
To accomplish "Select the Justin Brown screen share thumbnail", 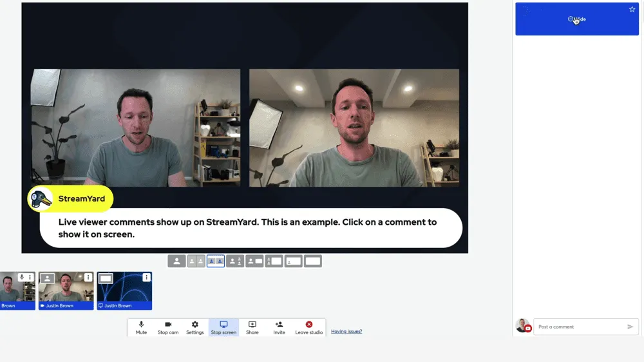I will (124, 291).
